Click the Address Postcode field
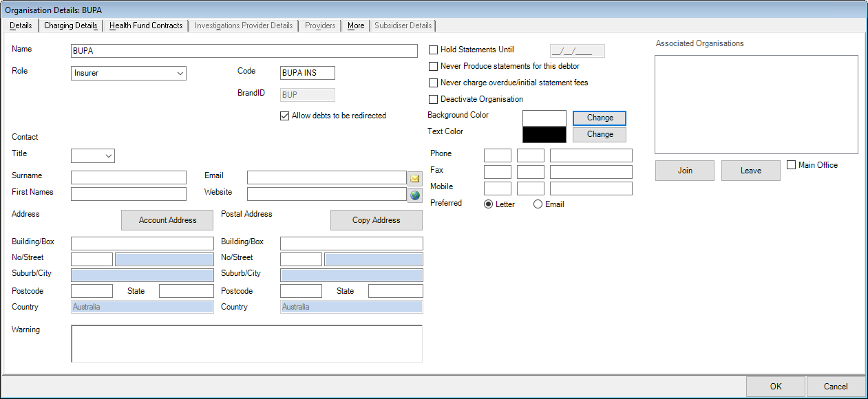The image size is (868, 399). pos(92,291)
